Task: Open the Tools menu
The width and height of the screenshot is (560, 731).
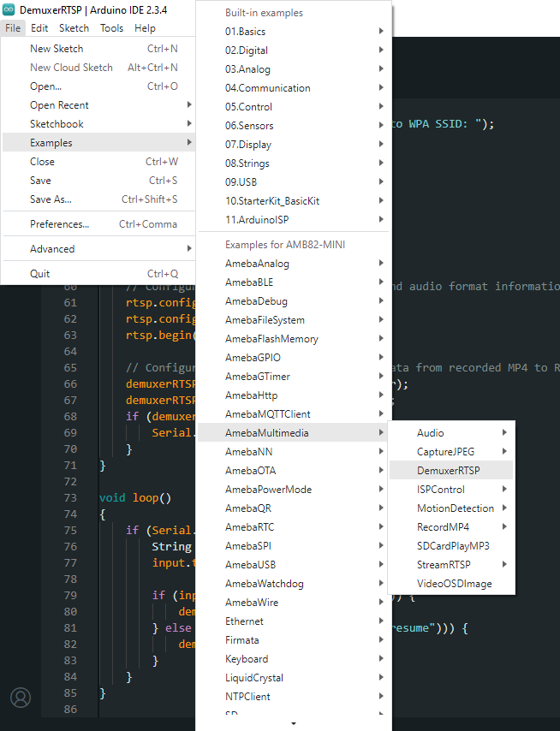Action: [111, 28]
